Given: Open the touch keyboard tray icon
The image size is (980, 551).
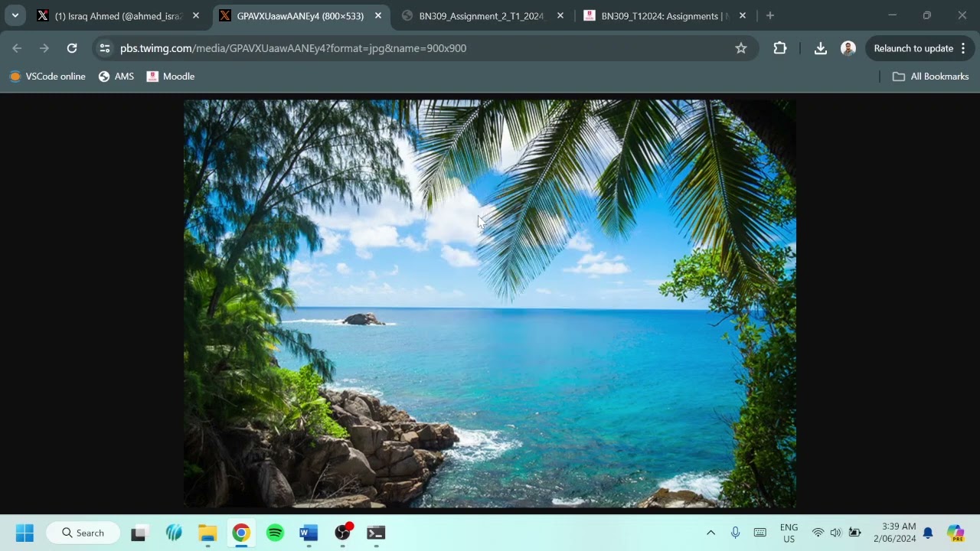Looking at the screenshot, I should [760, 533].
